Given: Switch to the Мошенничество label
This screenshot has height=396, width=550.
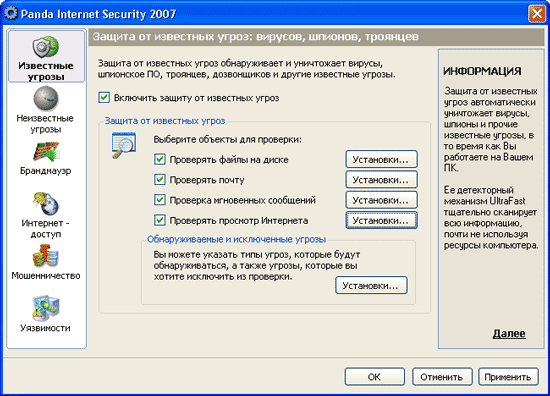Looking at the screenshot, I should click(x=46, y=276).
